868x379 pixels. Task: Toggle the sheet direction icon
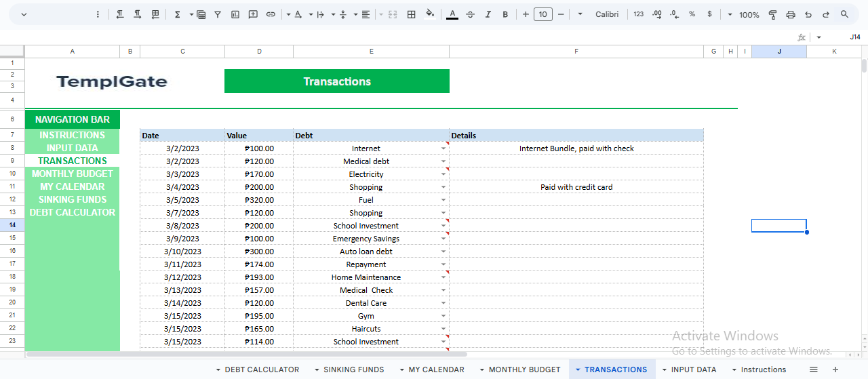[x=156, y=14]
